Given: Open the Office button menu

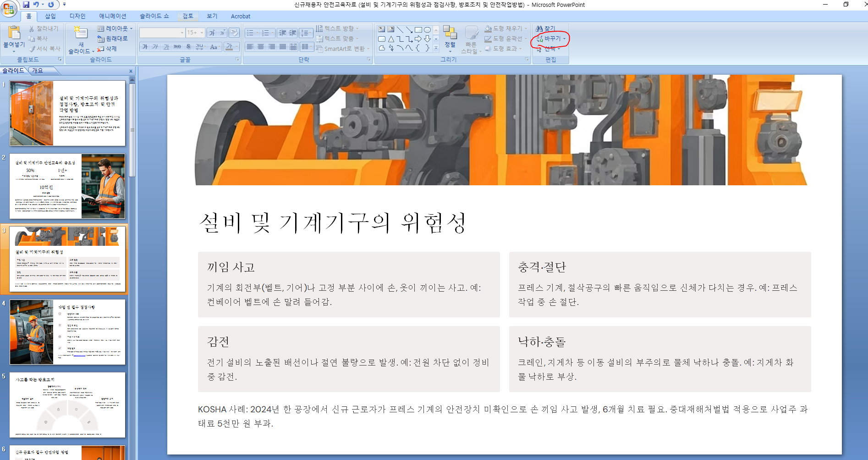Looking at the screenshot, I should tap(8, 8).
